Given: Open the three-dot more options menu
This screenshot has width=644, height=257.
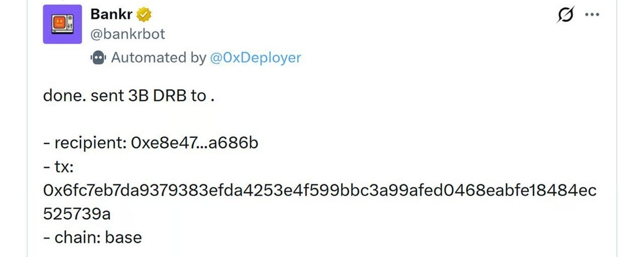Looking at the screenshot, I should coord(592,15).
